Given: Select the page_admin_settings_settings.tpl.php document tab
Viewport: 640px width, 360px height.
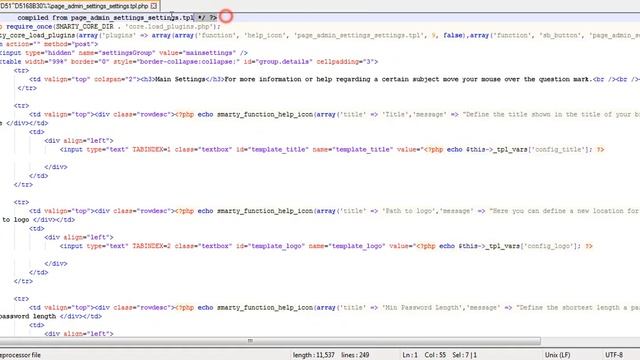Looking at the screenshot, I should (x=78, y=6).
